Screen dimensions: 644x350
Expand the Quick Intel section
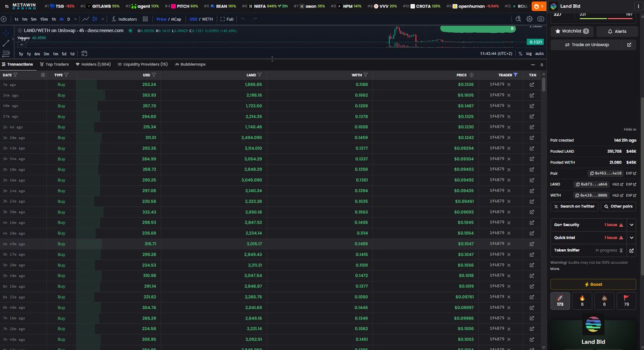point(631,237)
